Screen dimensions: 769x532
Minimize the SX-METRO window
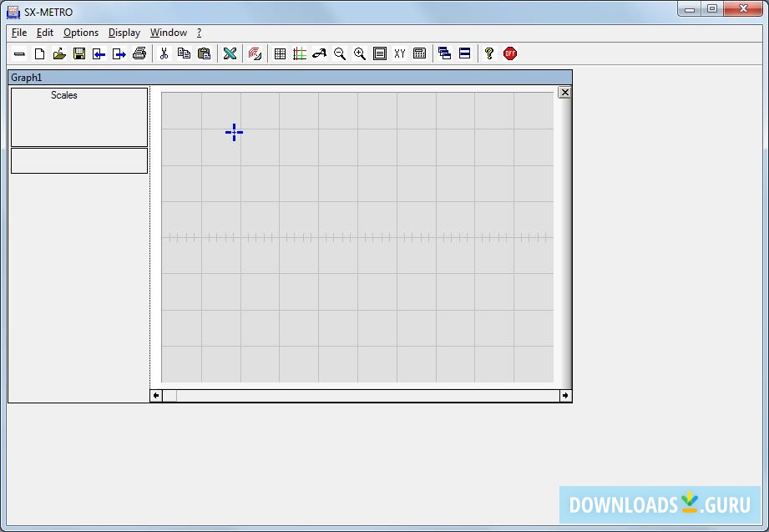pos(690,9)
